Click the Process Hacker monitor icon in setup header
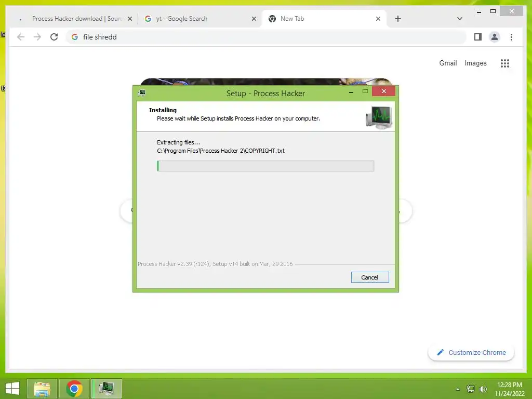 [x=379, y=117]
